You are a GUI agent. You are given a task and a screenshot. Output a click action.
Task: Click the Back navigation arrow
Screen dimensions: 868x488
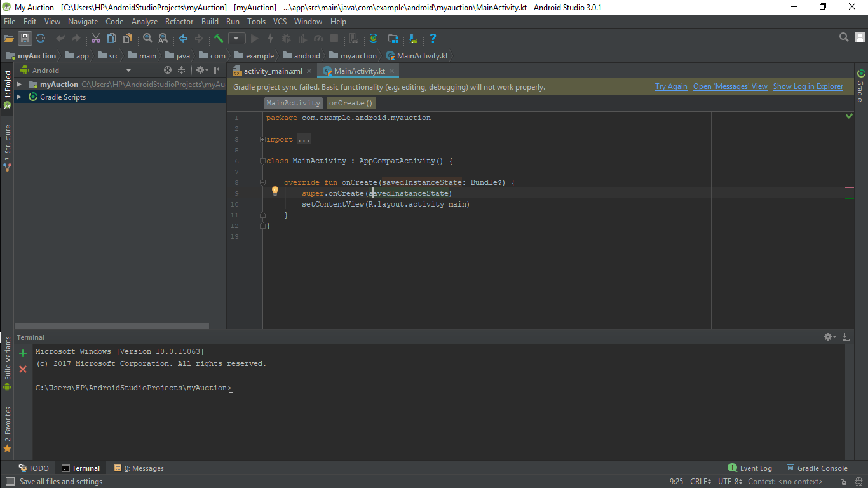click(x=183, y=38)
